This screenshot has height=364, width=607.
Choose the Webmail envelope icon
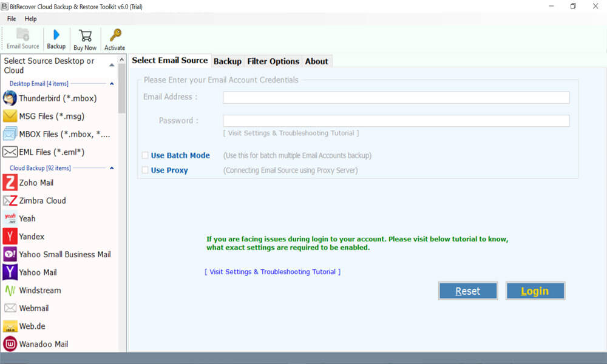10,308
